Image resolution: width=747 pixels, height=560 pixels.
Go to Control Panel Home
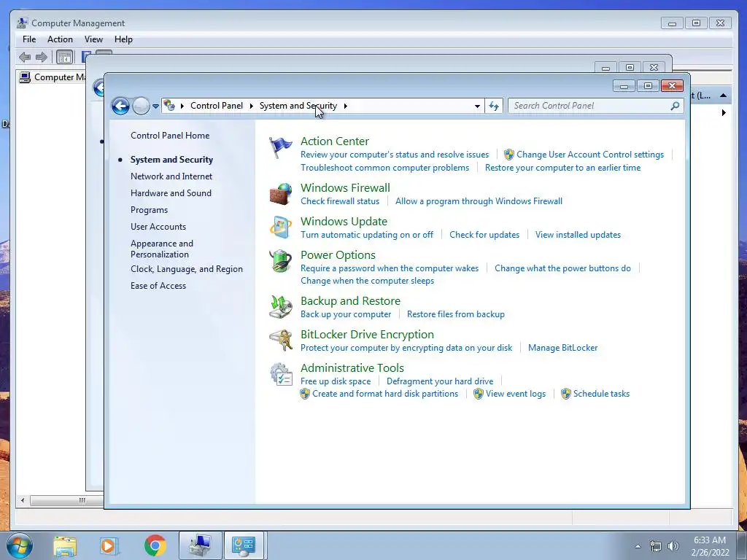pos(170,136)
